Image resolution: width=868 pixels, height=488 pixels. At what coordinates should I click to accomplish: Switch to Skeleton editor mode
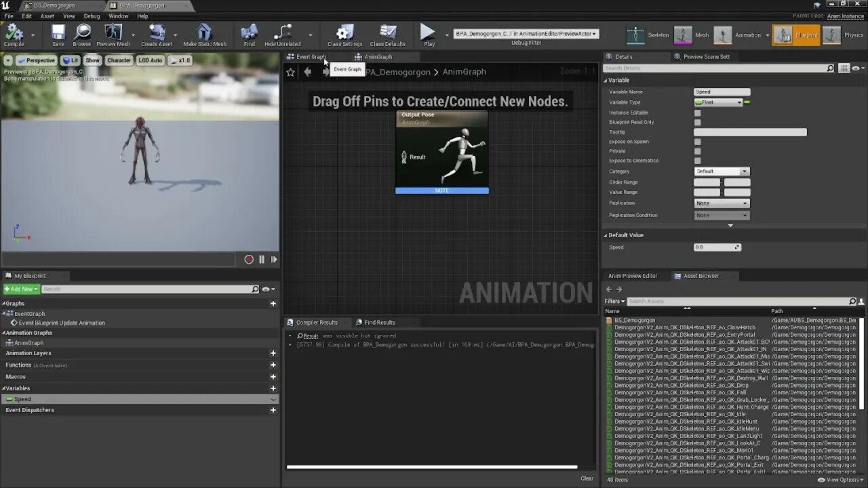pos(648,35)
